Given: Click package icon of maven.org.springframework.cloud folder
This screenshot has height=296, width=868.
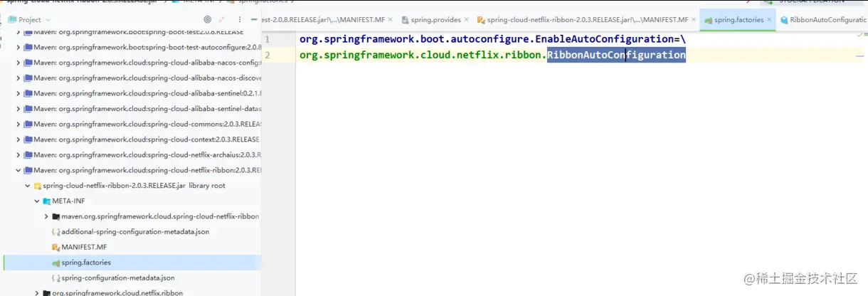Looking at the screenshot, I should click(55, 216).
